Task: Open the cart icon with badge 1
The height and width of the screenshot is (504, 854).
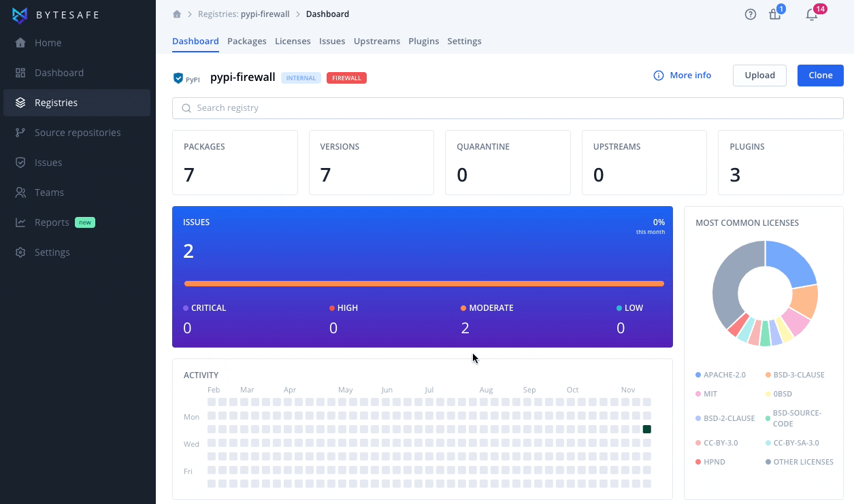Action: [774, 14]
